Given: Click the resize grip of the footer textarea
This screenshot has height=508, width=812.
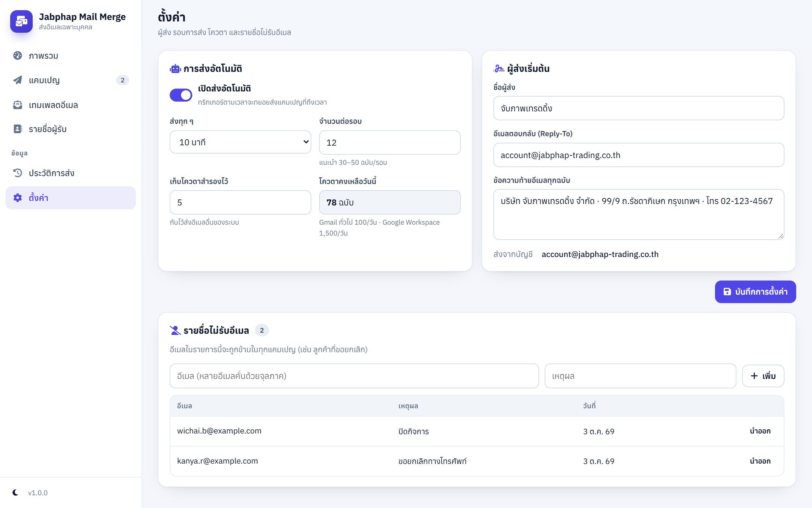Looking at the screenshot, I should tap(780, 236).
